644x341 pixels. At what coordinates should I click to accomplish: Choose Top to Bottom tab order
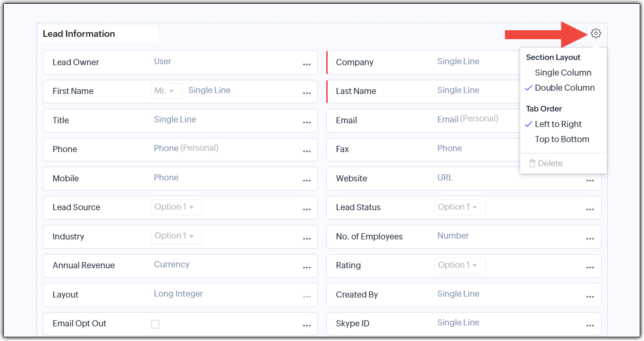(x=562, y=139)
